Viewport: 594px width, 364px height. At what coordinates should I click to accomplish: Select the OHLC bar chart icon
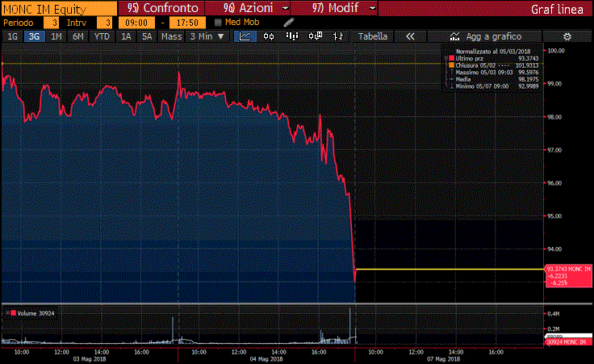338,36
